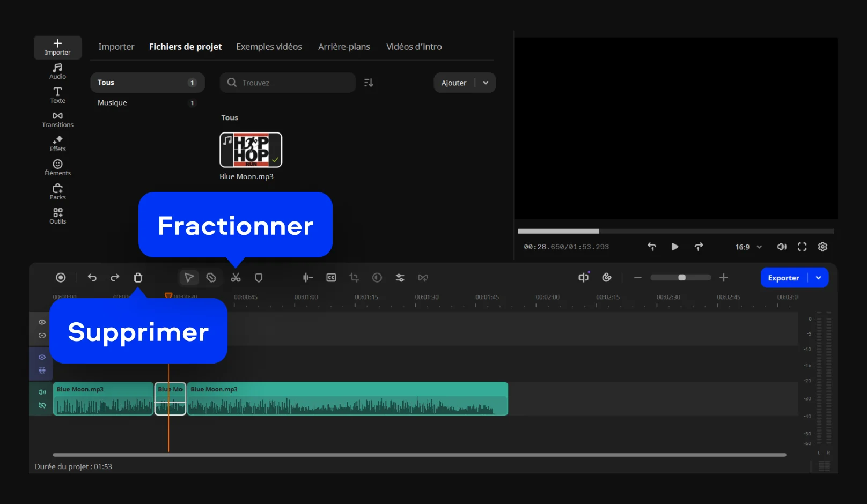
Task: Click the scissors split tool icon
Action: click(x=236, y=278)
